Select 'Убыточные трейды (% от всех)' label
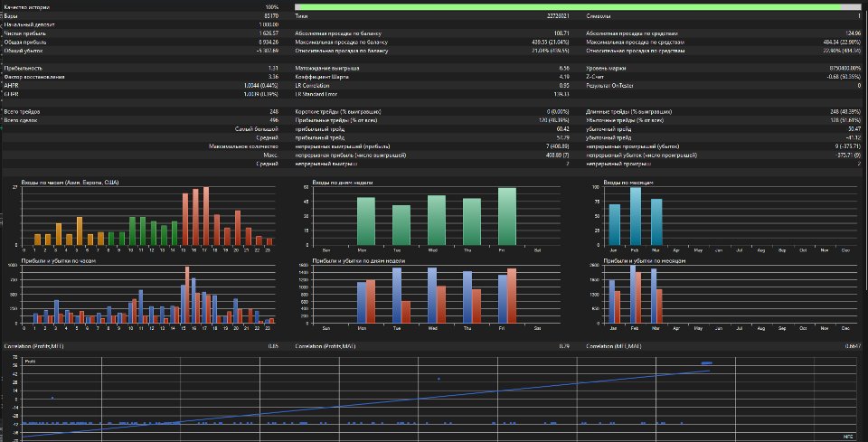This screenshot has width=868, height=442. (627, 120)
